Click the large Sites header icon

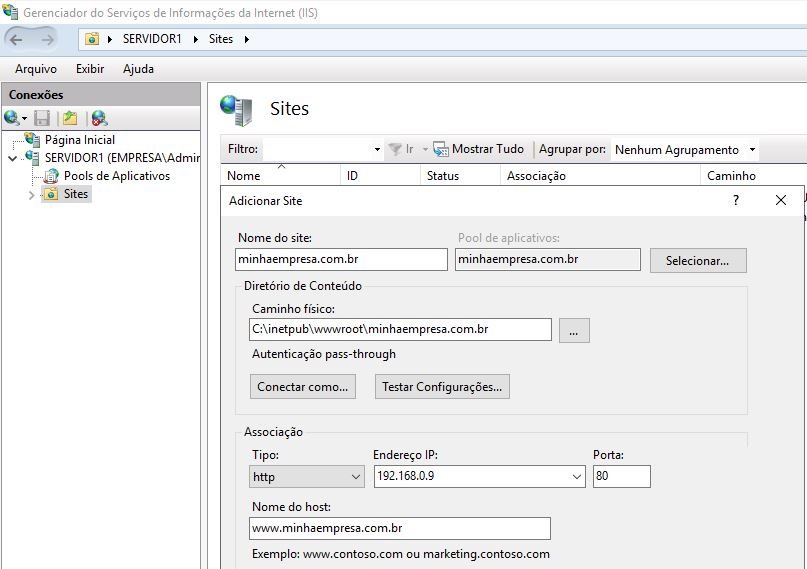pos(236,110)
